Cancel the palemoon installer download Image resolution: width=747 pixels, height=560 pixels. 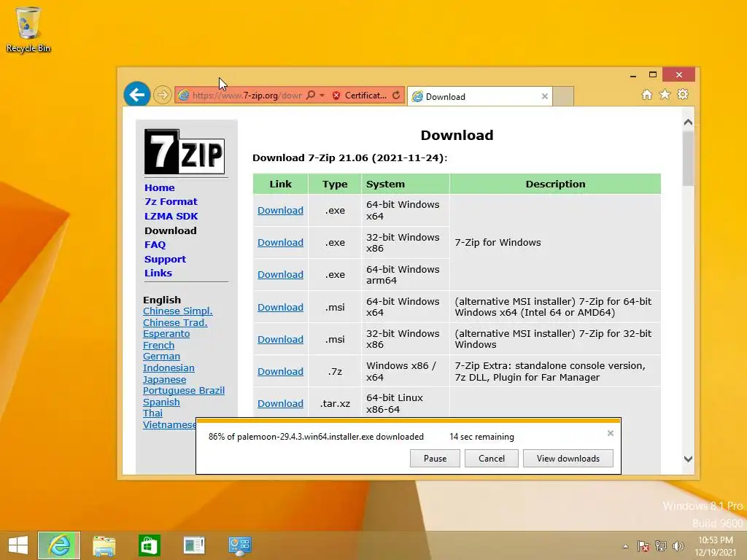(x=491, y=458)
